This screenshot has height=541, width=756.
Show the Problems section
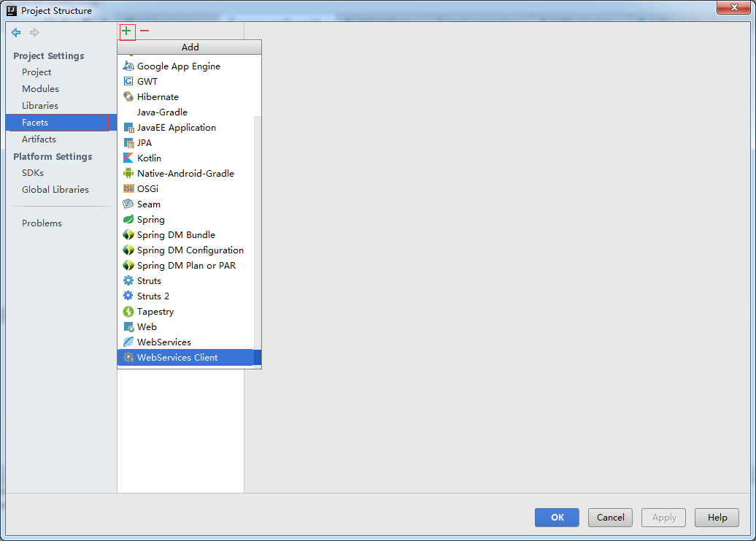(42, 223)
